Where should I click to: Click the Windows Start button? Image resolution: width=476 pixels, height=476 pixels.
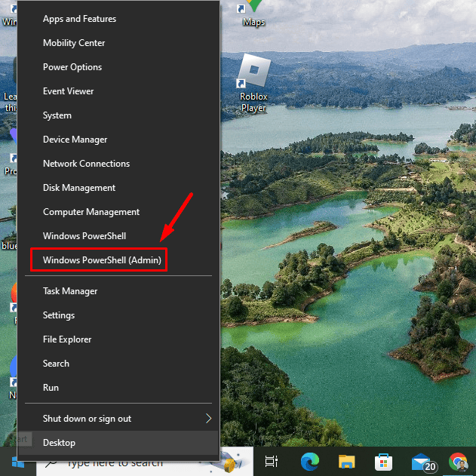(x=18, y=462)
